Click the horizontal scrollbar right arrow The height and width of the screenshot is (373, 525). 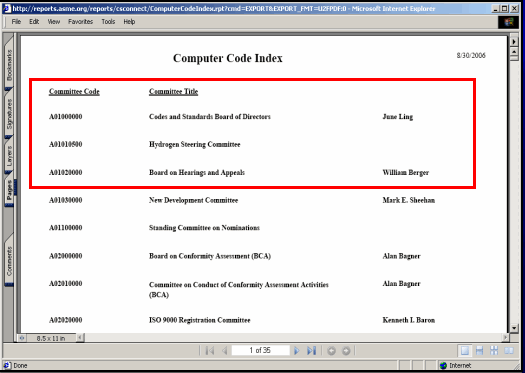(x=506, y=337)
